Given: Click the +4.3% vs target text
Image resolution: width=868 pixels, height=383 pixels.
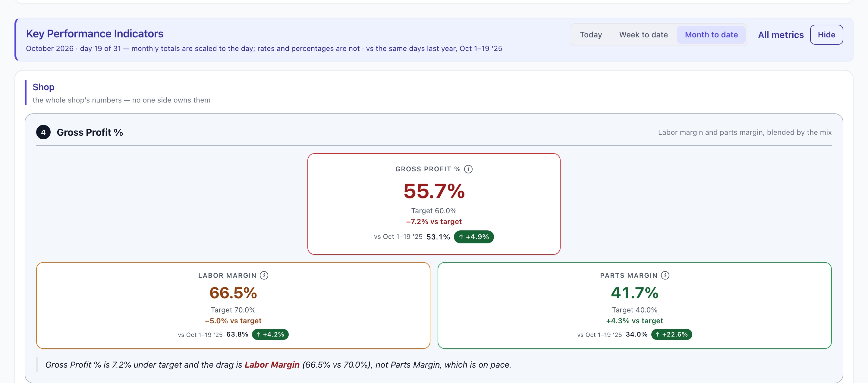Looking at the screenshot, I should point(634,321).
